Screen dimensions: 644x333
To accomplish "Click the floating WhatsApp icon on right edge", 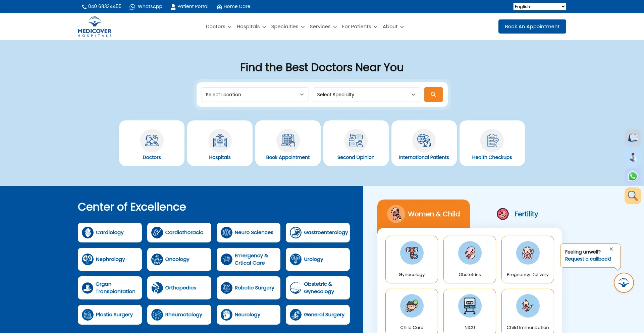I will [x=633, y=176].
